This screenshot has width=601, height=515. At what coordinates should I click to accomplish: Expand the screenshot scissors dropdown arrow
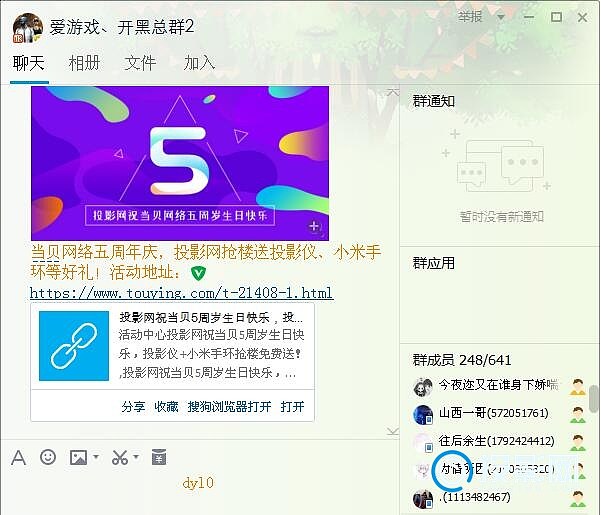(136, 456)
